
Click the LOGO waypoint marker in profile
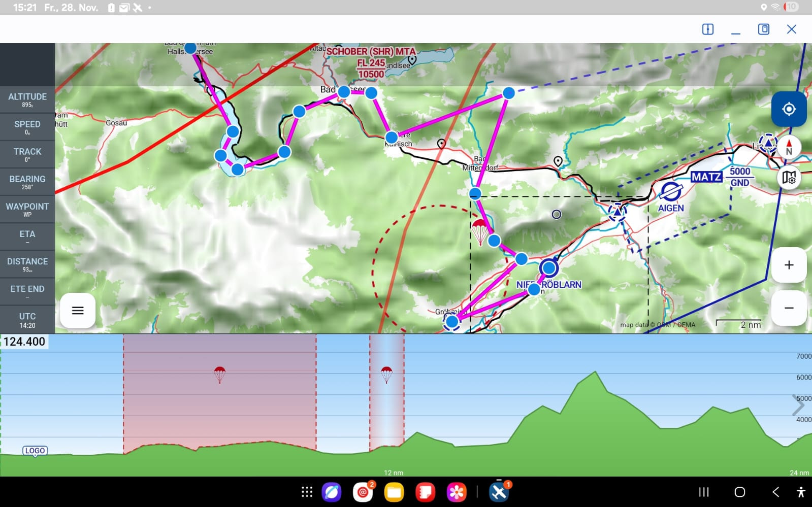point(35,451)
